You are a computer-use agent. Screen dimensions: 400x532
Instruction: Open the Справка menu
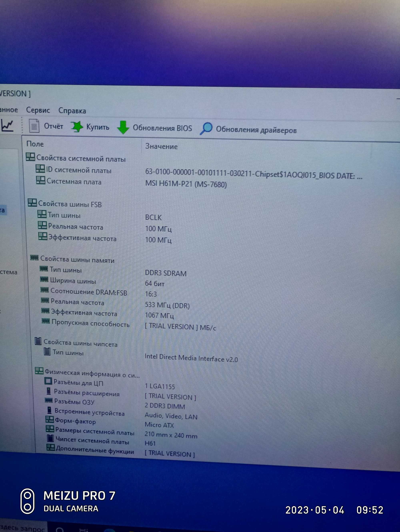72,111
